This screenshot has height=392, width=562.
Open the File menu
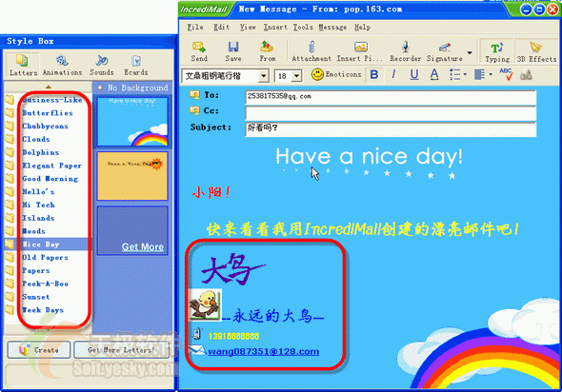point(195,28)
